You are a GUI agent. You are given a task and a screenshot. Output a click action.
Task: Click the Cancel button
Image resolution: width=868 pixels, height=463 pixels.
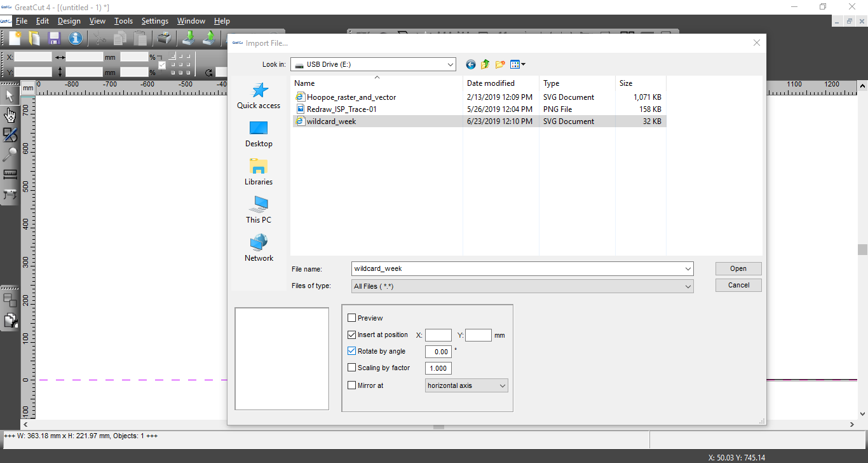(738, 285)
